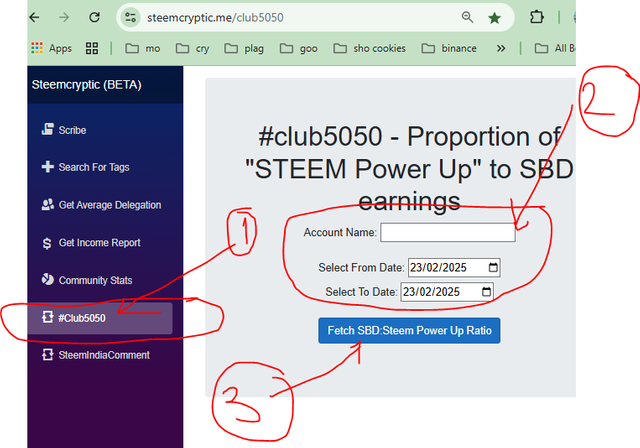Click the Select To Date field
This screenshot has width=640, height=448.
coord(447,292)
